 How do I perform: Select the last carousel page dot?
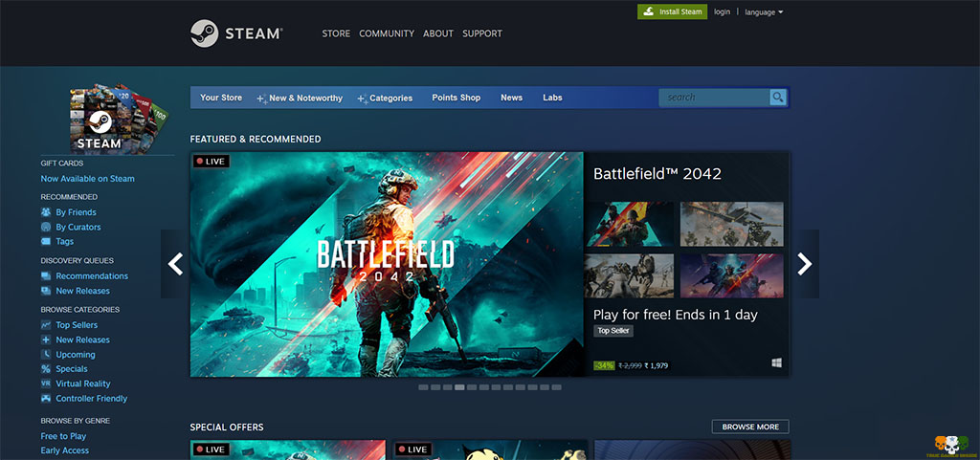(x=557, y=387)
